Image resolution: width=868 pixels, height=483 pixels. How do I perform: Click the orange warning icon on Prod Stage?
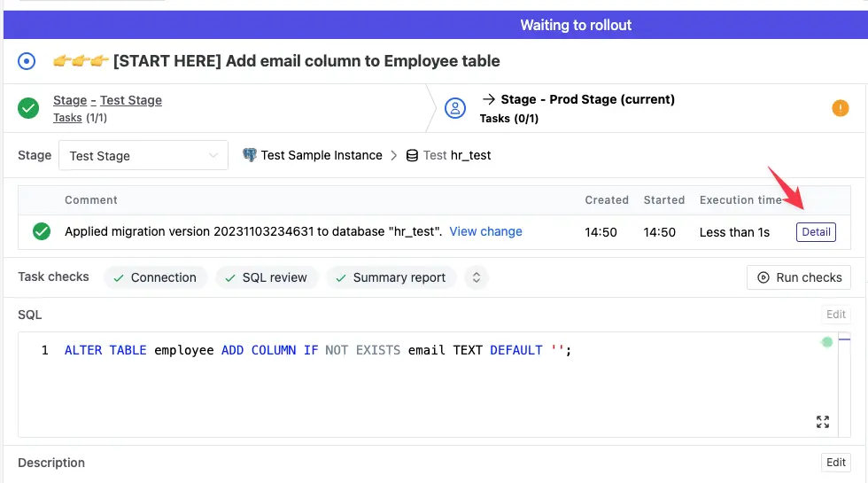click(x=841, y=108)
